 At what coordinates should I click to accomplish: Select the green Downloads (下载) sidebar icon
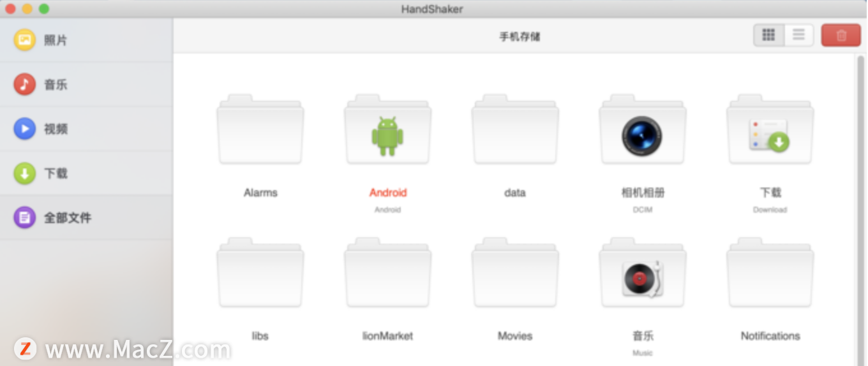coord(25,173)
